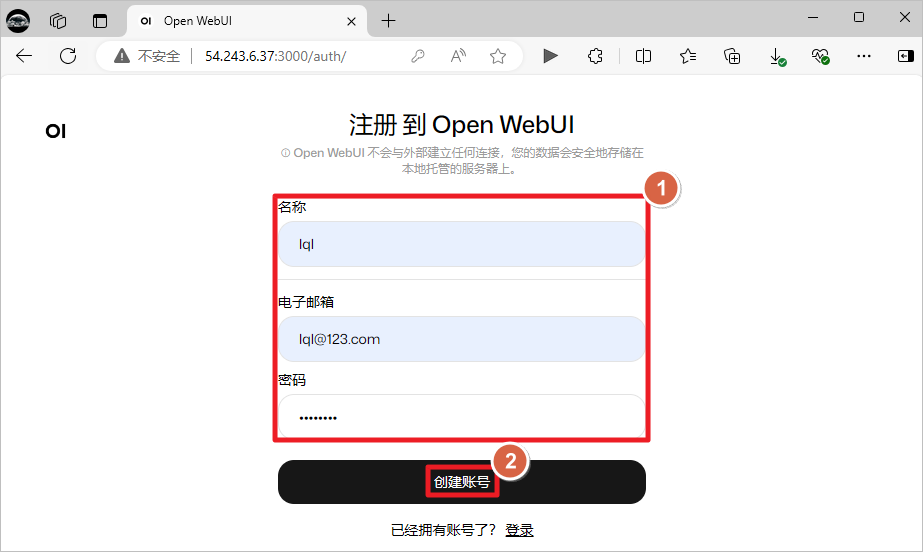This screenshot has height=552, width=923.
Task: Click the 注册 到 Open WebUI heading
Action: point(462,125)
